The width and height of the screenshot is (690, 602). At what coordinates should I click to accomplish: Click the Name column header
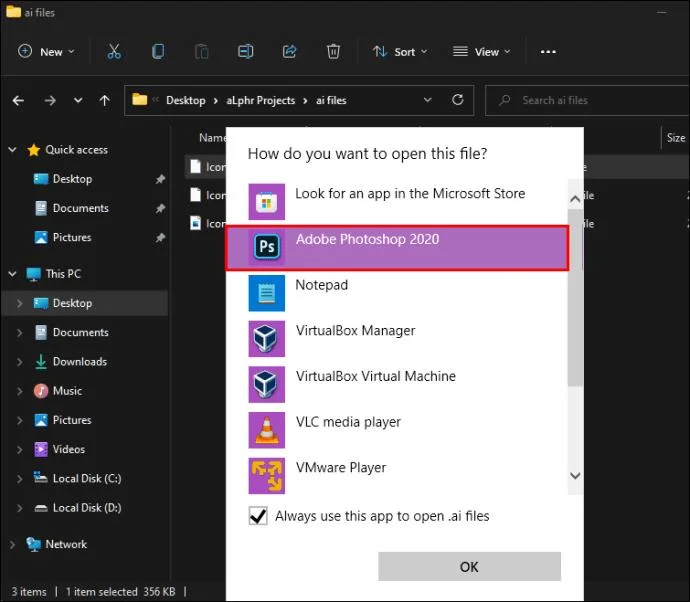pyautogui.click(x=213, y=138)
